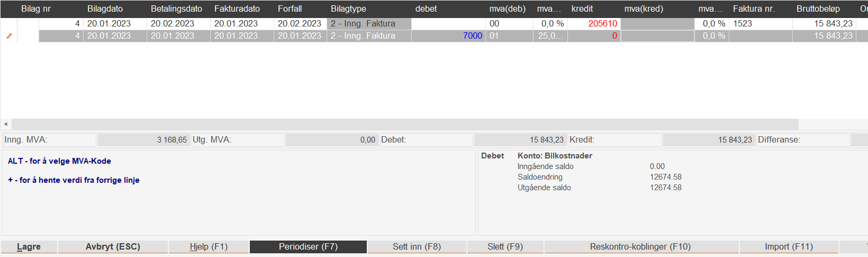Select Periodiser (F7) button

(308, 247)
